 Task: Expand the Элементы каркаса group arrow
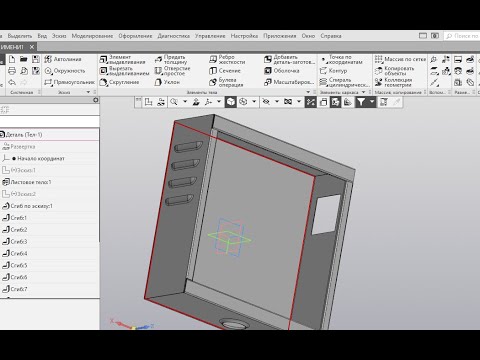coord(363,92)
